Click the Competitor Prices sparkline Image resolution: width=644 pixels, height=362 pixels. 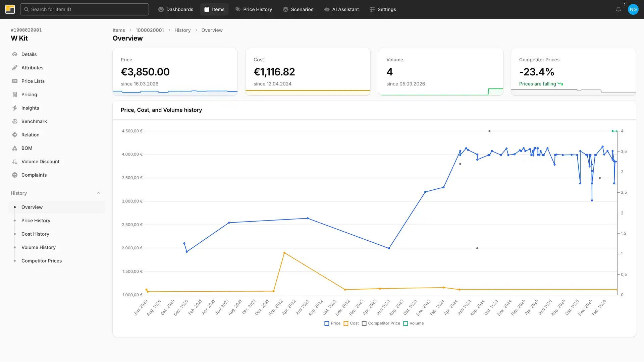tap(573, 91)
